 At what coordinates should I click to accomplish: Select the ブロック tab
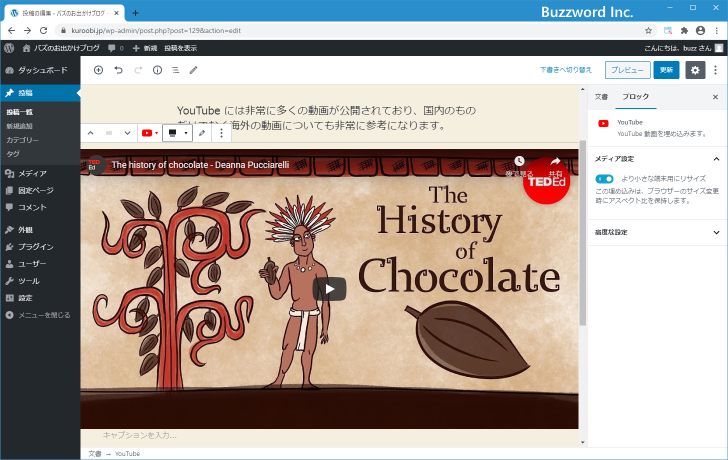635,97
